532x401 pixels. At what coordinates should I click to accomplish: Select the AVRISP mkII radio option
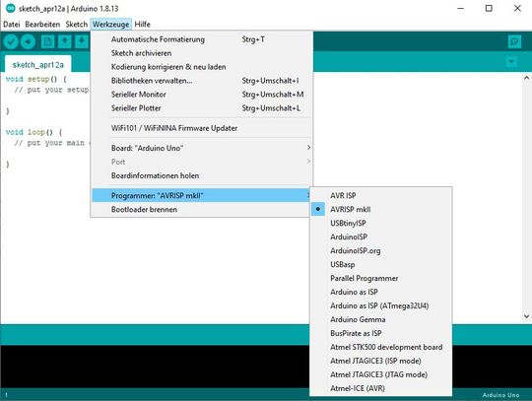[381, 209]
